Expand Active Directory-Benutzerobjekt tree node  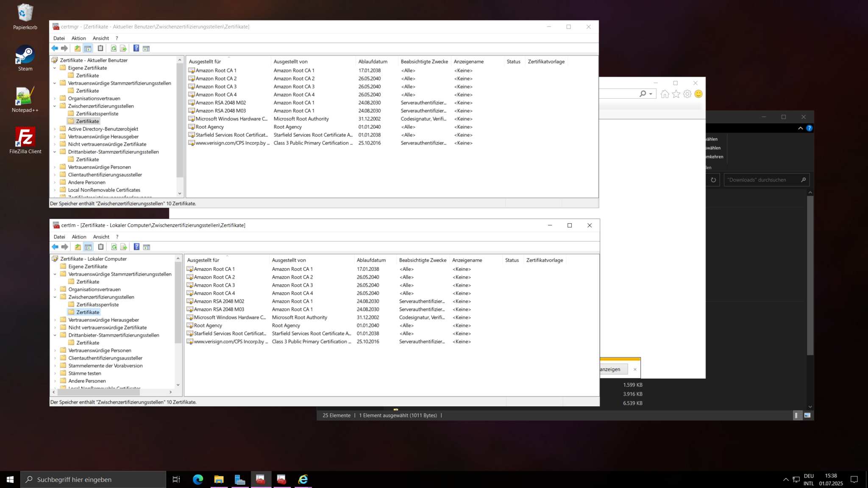coord(55,129)
